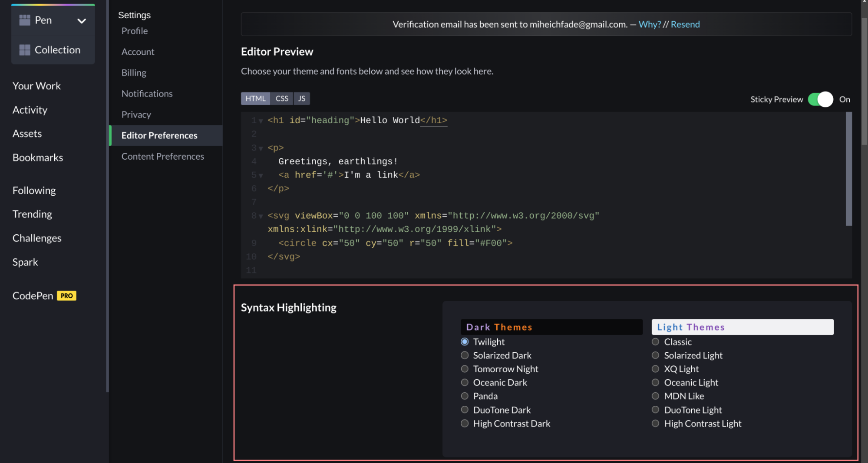Enable the High Contrast Dark theme
This screenshot has height=463, width=868.
pyautogui.click(x=465, y=423)
